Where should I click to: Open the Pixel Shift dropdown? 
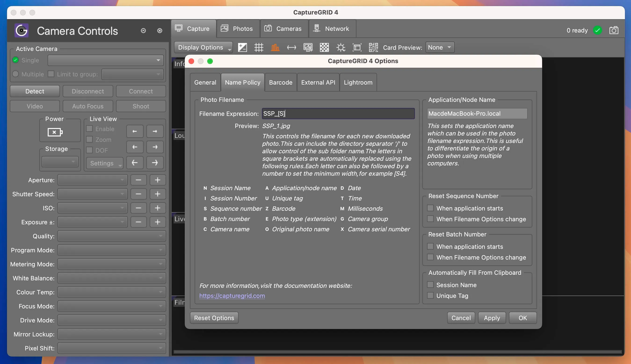(x=112, y=348)
